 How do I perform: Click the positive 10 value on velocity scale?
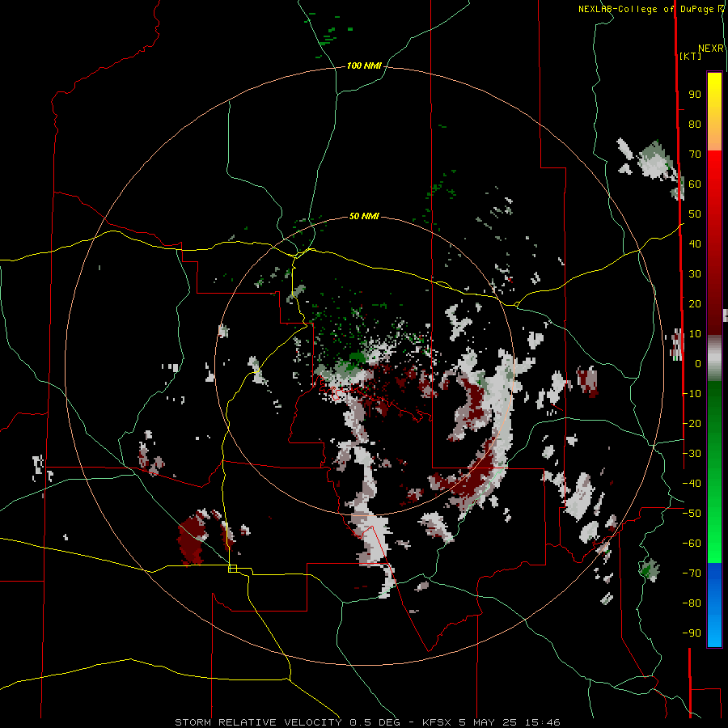pyautogui.click(x=695, y=334)
